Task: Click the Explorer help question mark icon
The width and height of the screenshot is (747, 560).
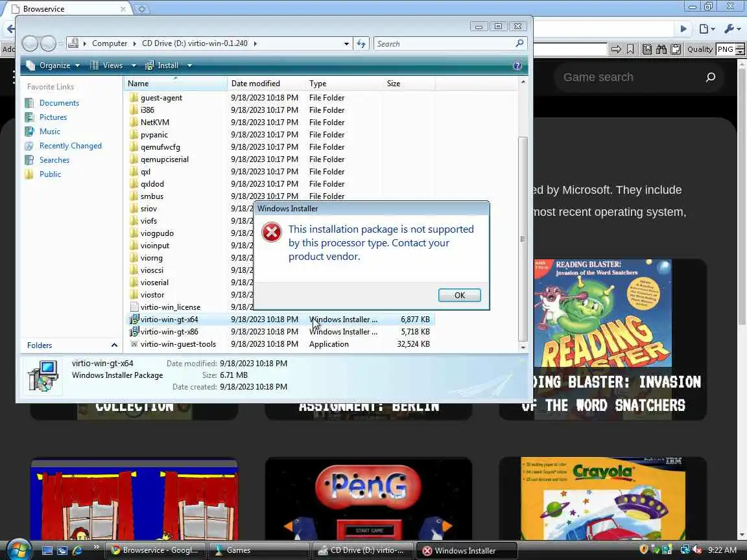Action: coord(517,65)
